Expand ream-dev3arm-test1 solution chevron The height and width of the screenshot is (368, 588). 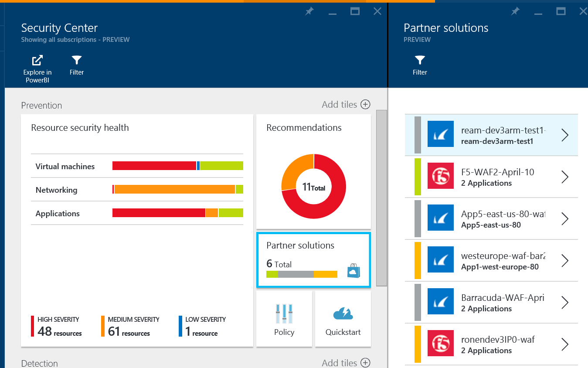pos(565,135)
